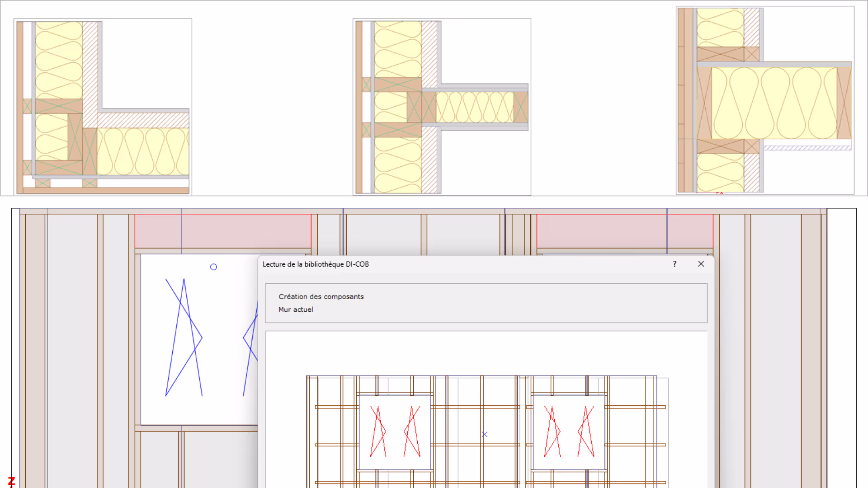868x488 pixels.
Task: Select the T-junction wall detail thumbnail
Action: (x=442, y=107)
